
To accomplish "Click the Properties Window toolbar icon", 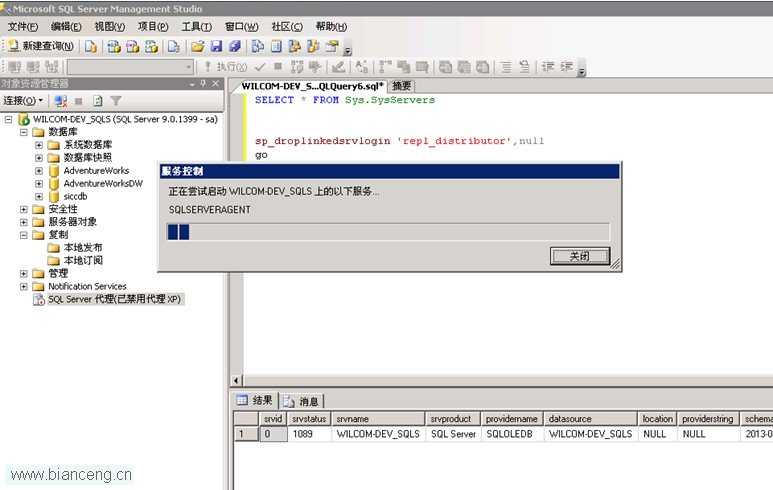I will [332, 46].
